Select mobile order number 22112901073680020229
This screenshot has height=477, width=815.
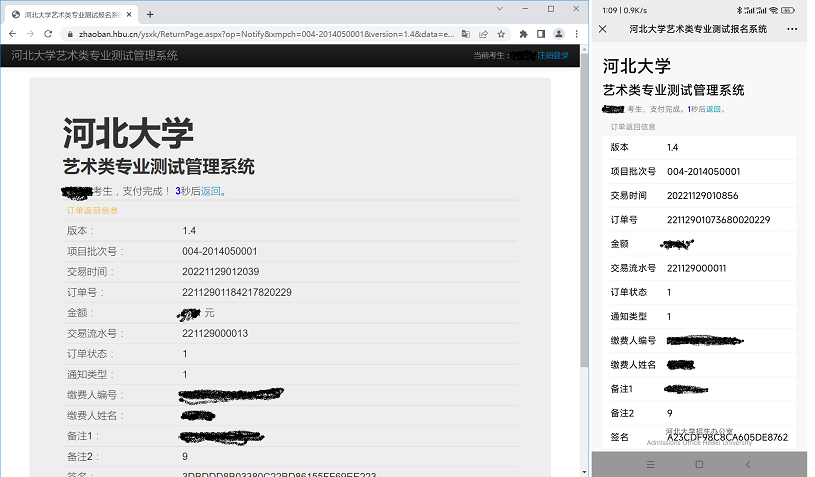(718, 220)
